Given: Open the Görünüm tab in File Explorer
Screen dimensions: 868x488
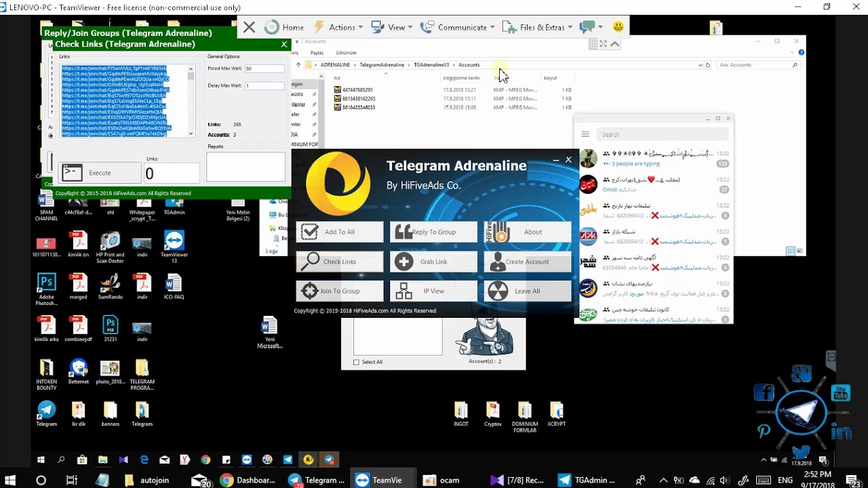Looking at the screenshot, I should point(346,53).
